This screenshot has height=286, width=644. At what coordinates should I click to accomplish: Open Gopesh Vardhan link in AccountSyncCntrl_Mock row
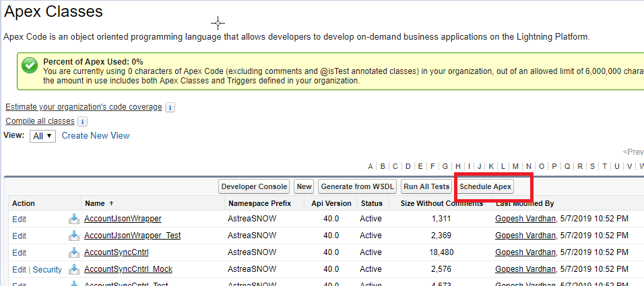tap(525, 269)
